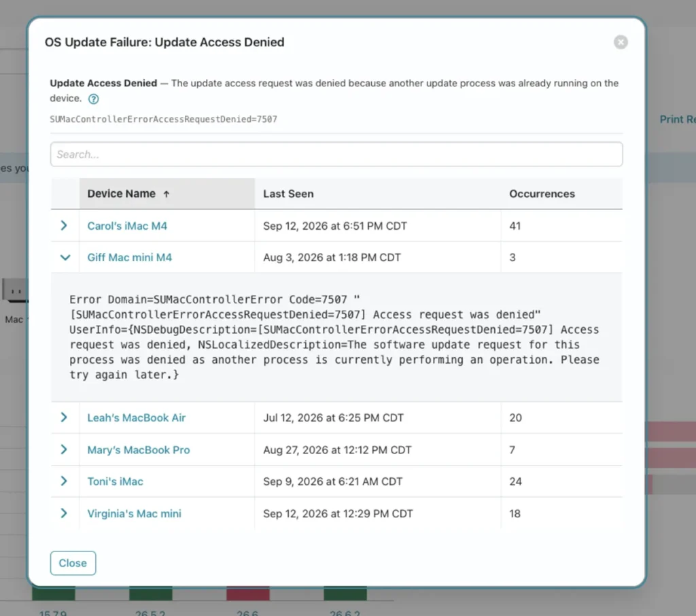696x616 pixels.
Task: Open Leah's MacBook Air link
Action: tap(136, 418)
